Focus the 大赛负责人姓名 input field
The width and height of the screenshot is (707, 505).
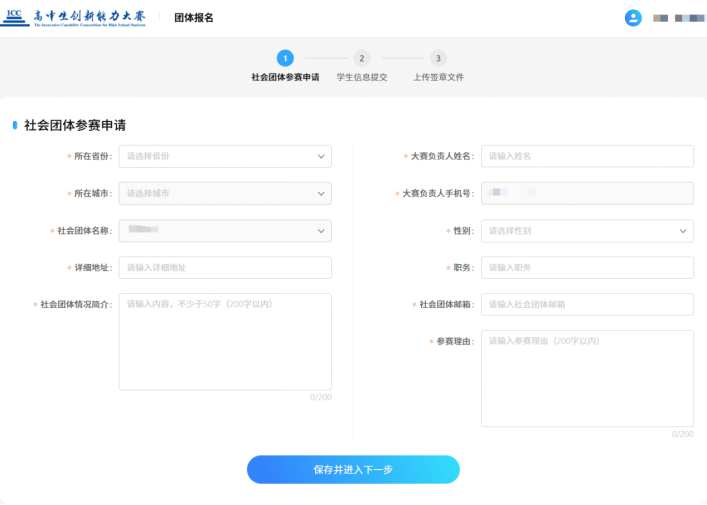(587, 156)
